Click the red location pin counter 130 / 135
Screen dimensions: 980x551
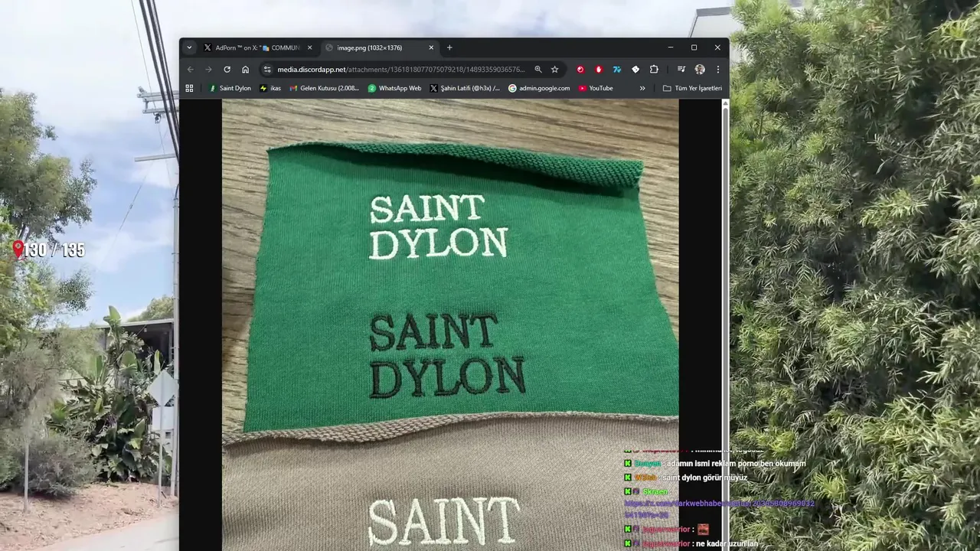(48, 249)
